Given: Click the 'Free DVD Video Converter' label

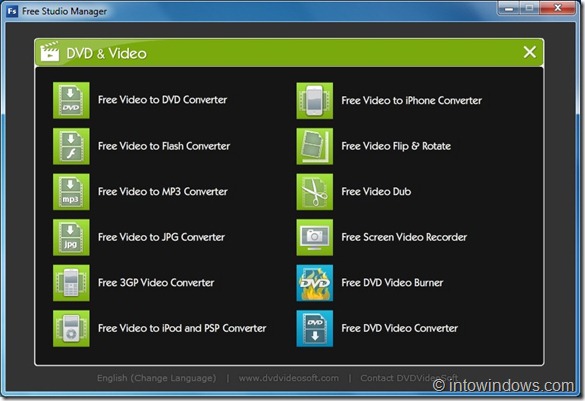Looking at the screenshot, I should [x=400, y=328].
